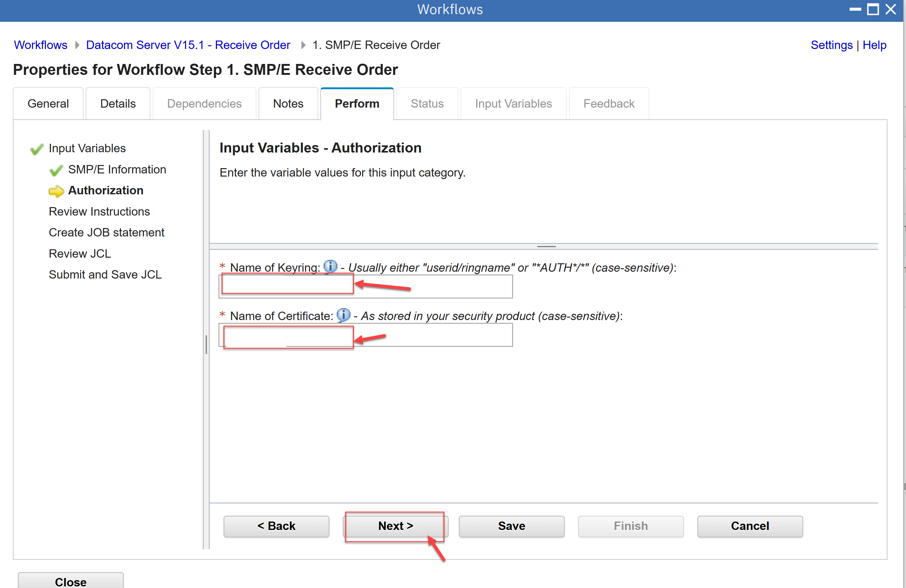The height and width of the screenshot is (588, 906).
Task: Click the SMP/E Information checkmark icon
Action: pyautogui.click(x=56, y=170)
